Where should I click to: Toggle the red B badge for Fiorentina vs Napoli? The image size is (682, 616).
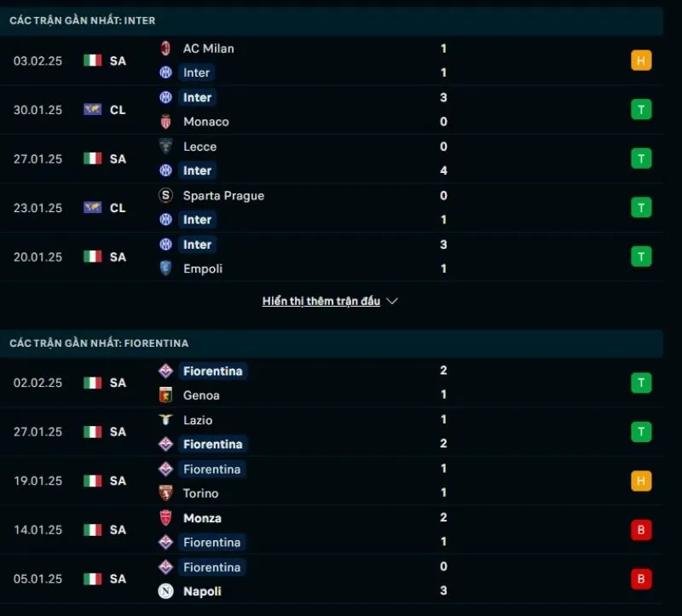point(641,579)
